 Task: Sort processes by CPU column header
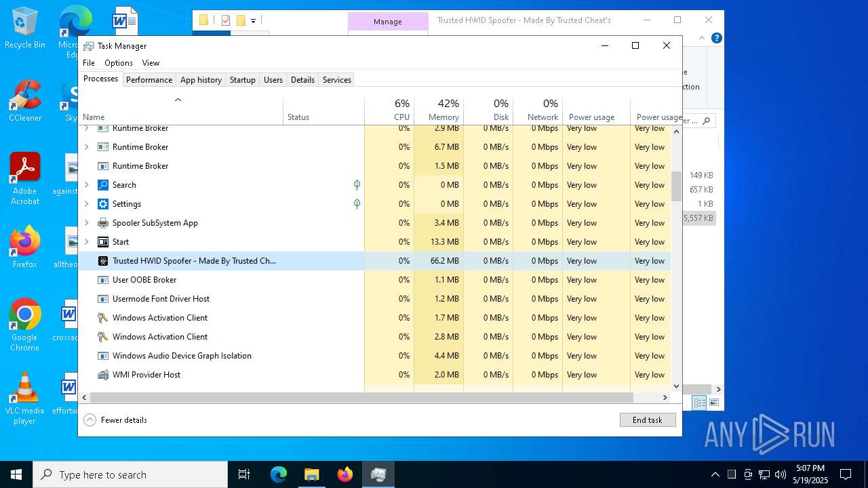[x=389, y=111]
